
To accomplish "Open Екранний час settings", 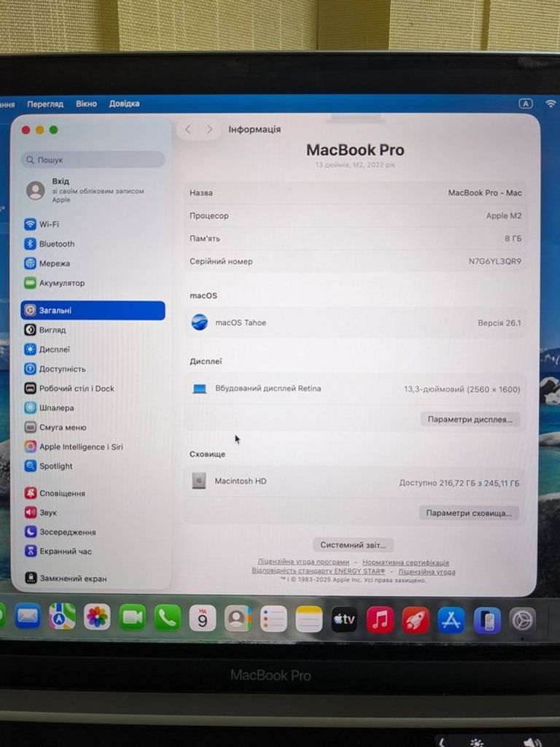I will (x=58, y=551).
